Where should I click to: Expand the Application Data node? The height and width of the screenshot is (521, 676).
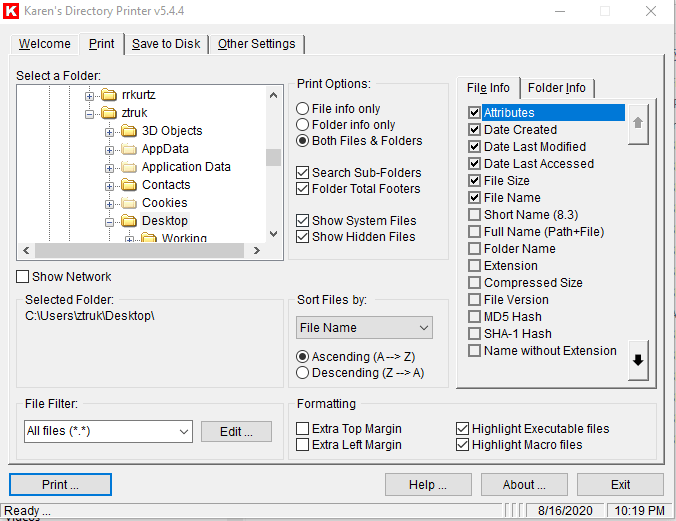(109, 168)
